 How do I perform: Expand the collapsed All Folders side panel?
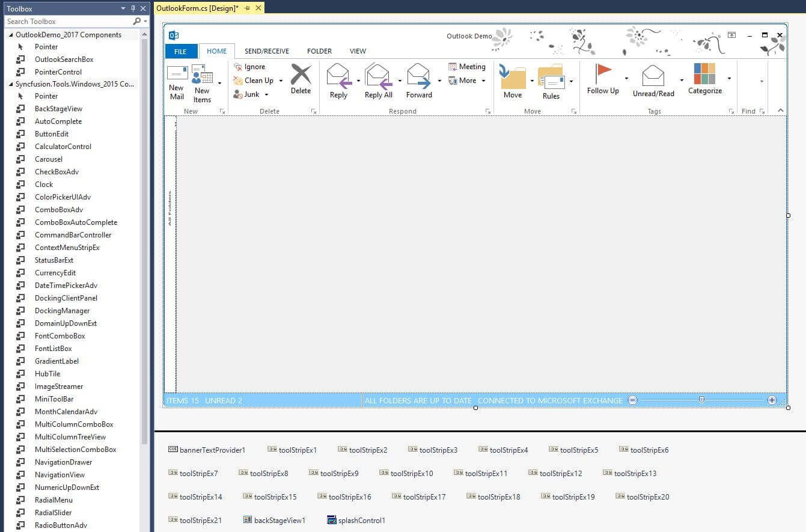[x=170, y=208]
